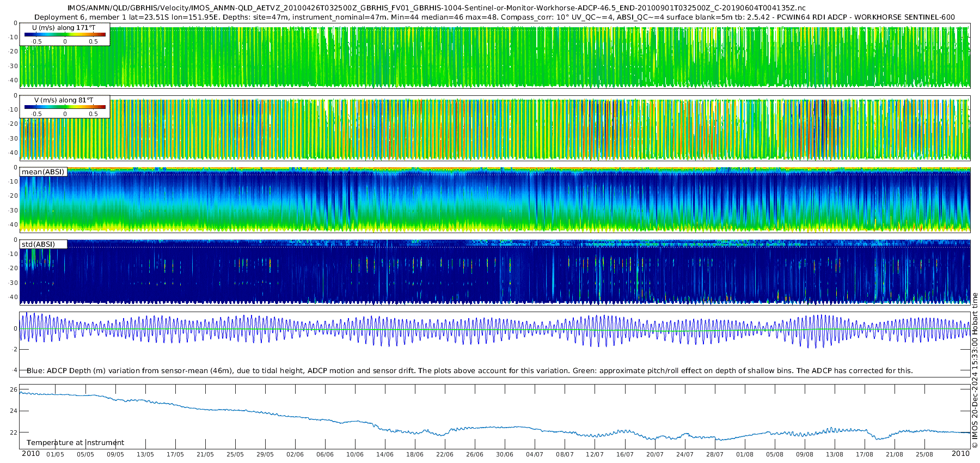The height and width of the screenshot is (463, 980).
Task: Select the std(ABSI) panel label
Action: (38, 245)
